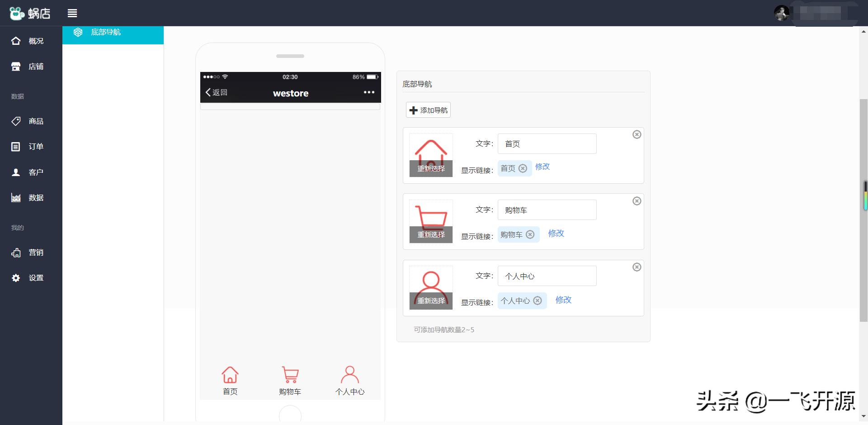Open the user avatar menu top right

pos(782,13)
